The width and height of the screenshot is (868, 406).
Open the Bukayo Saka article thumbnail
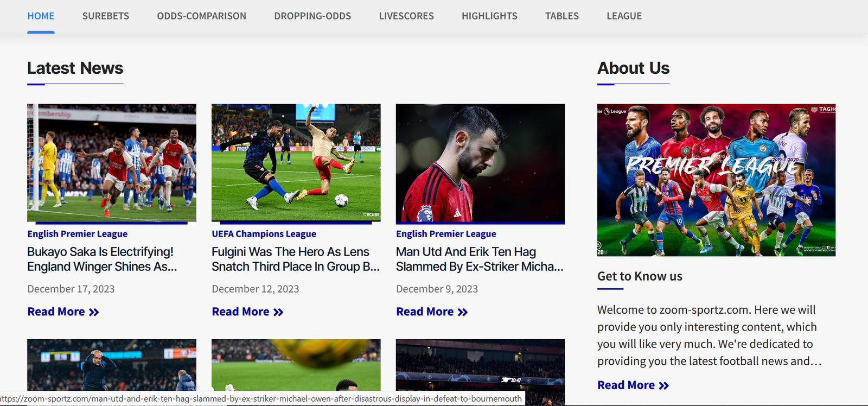click(112, 163)
